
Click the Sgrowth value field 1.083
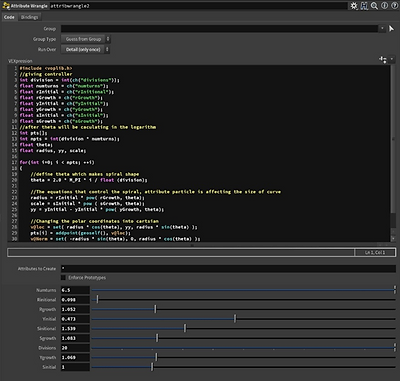coord(75,338)
